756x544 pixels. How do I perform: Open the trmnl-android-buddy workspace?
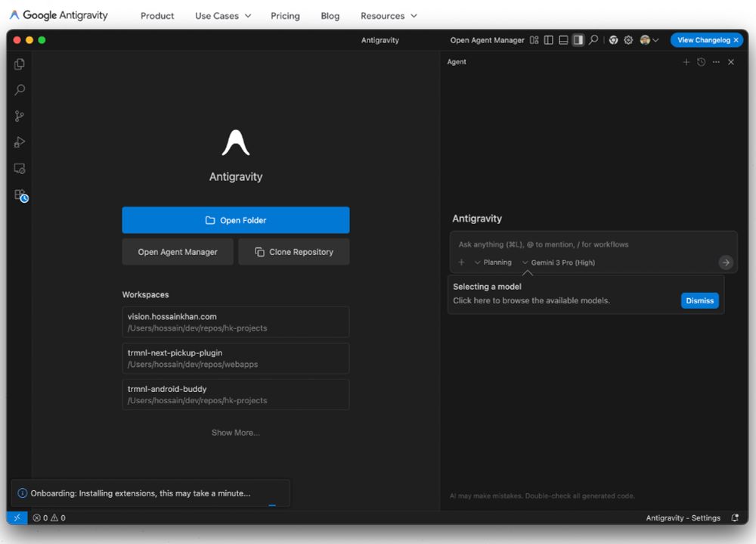[x=235, y=394]
